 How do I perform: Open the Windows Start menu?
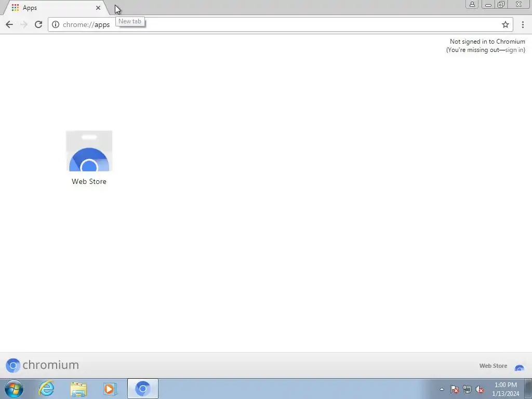(14, 389)
